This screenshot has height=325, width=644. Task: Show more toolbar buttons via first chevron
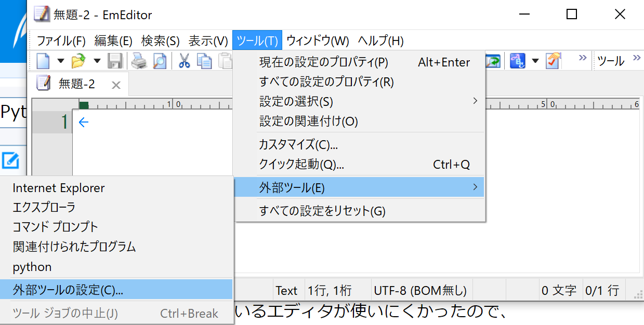[x=583, y=58]
